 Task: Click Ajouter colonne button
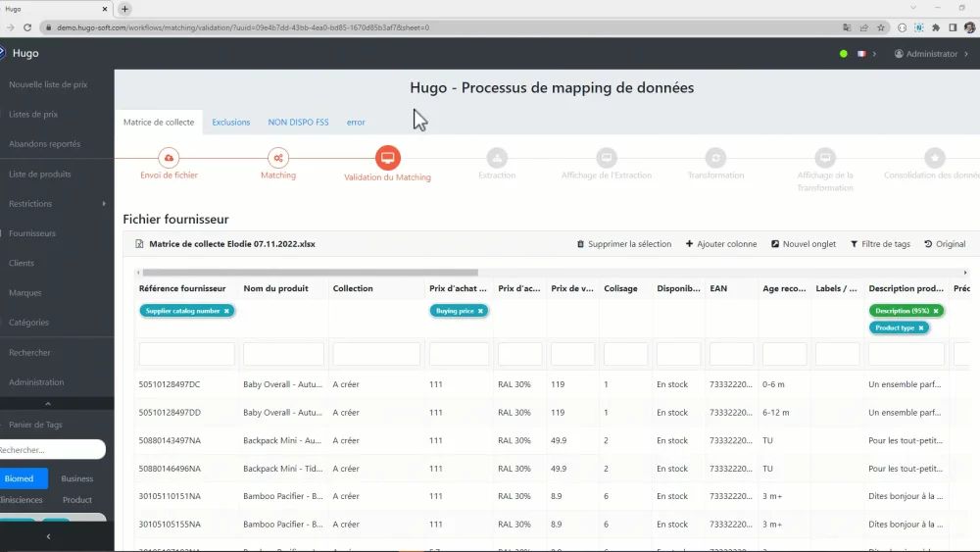click(721, 244)
